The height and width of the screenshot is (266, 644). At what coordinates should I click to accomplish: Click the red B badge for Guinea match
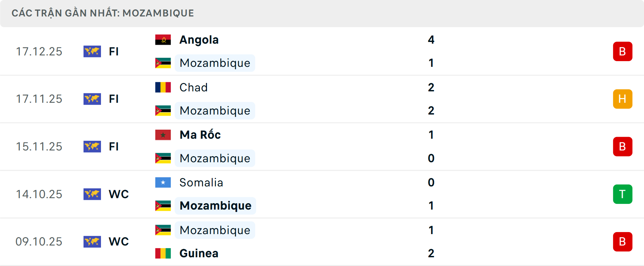[x=623, y=241]
